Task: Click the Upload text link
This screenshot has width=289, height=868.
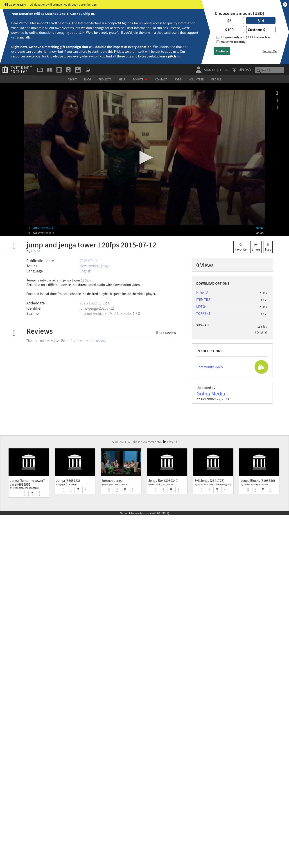Action: (245, 70)
